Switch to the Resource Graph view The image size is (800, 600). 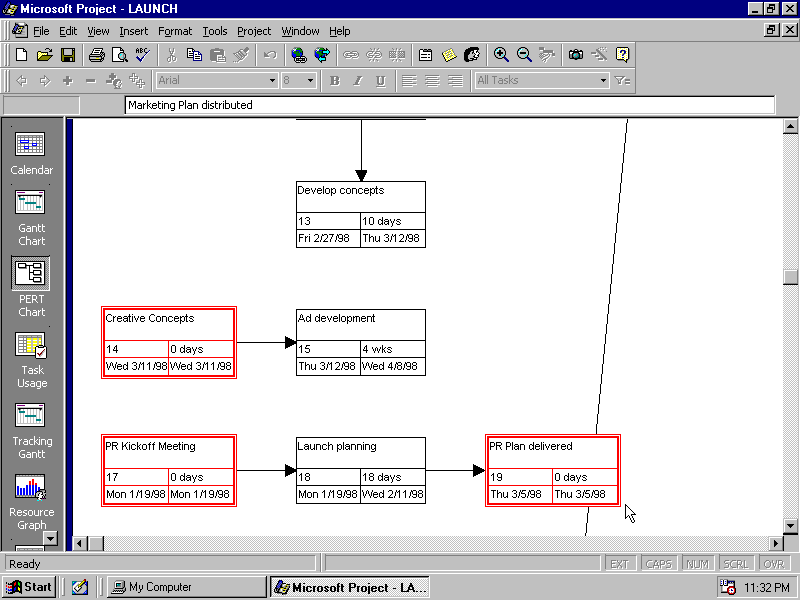click(x=32, y=502)
